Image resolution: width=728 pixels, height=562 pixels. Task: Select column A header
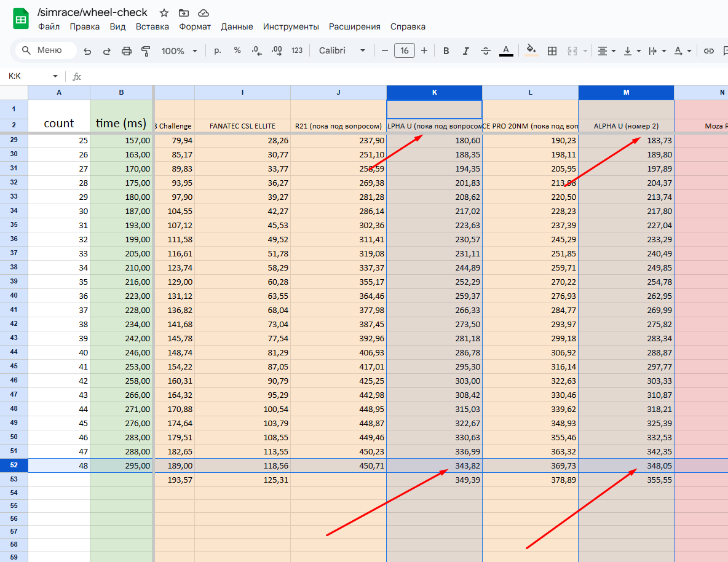[x=59, y=92]
